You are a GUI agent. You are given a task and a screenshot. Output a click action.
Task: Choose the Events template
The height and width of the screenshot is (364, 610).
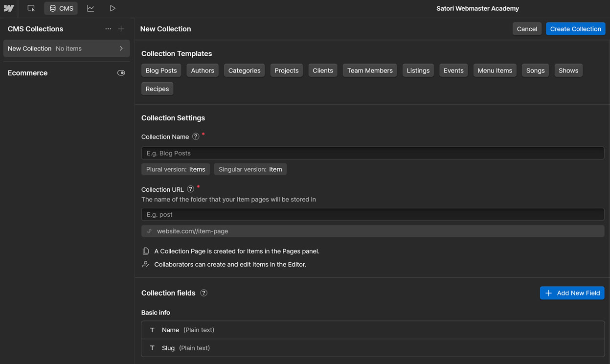(453, 70)
